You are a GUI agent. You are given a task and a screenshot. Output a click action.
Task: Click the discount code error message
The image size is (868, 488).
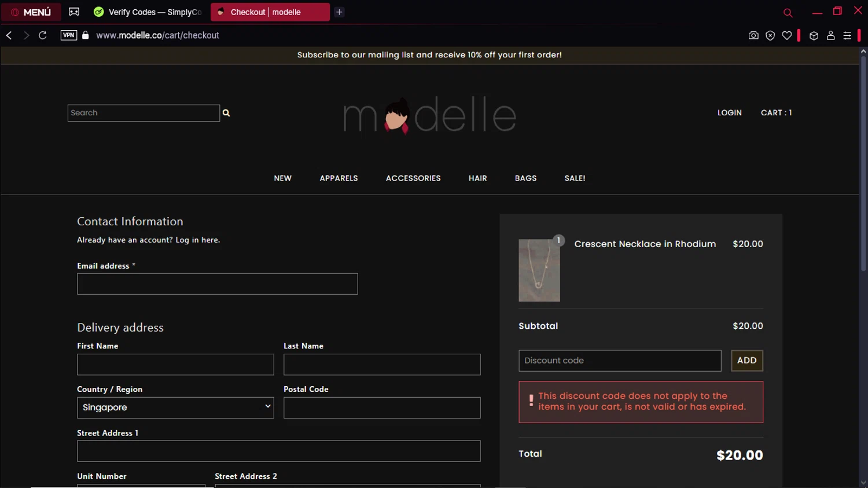[641, 402]
